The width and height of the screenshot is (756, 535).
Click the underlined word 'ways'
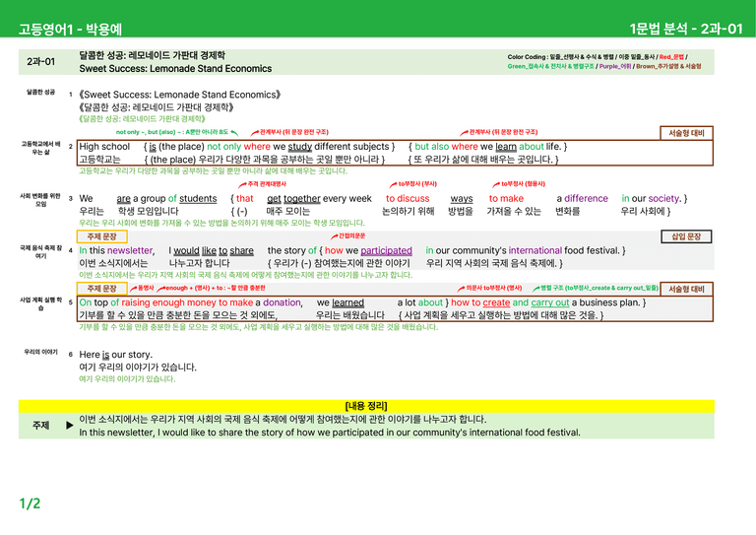(x=462, y=199)
